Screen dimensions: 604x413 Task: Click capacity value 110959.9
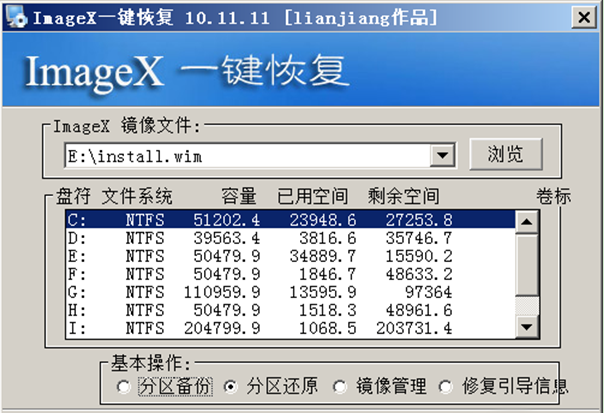pyautogui.click(x=222, y=292)
